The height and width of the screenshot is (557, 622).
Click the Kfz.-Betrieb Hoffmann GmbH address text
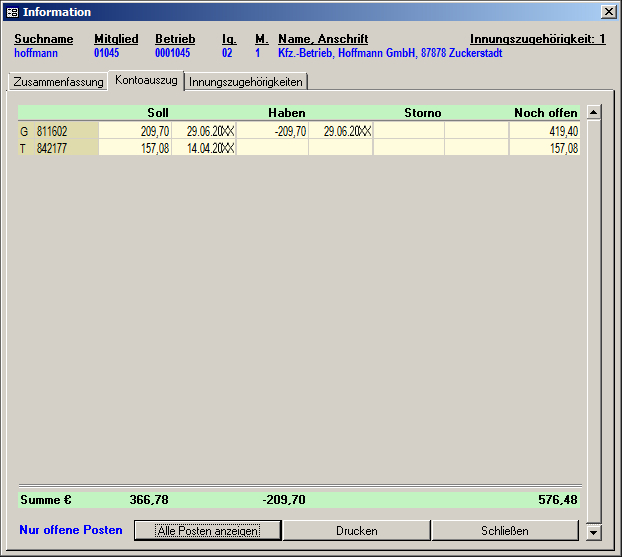[x=390, y=53]
